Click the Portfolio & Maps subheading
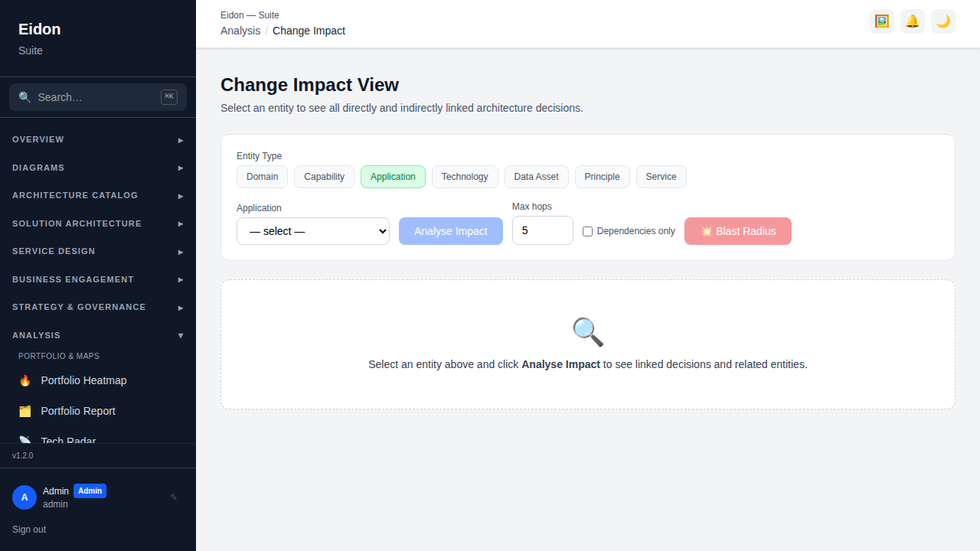980x551 pixels. pos(59,356)
